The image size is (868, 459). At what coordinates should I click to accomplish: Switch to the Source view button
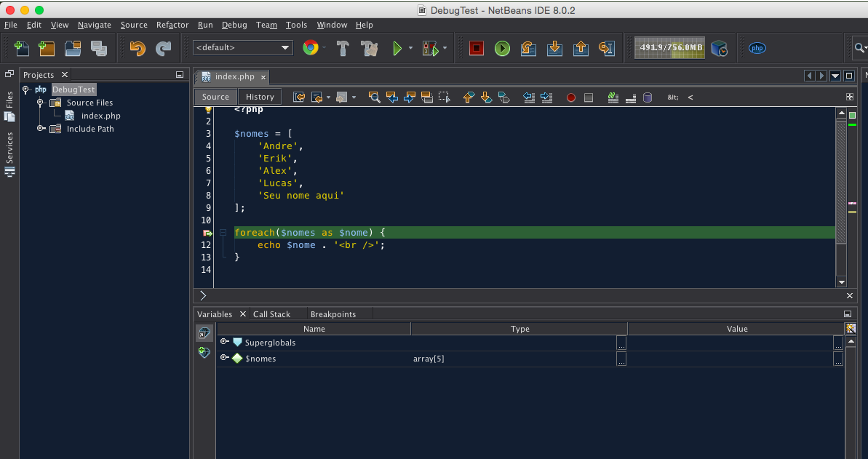215,97
